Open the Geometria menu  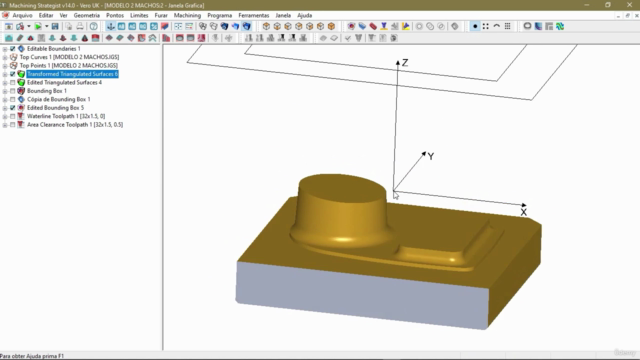(87, 16)
